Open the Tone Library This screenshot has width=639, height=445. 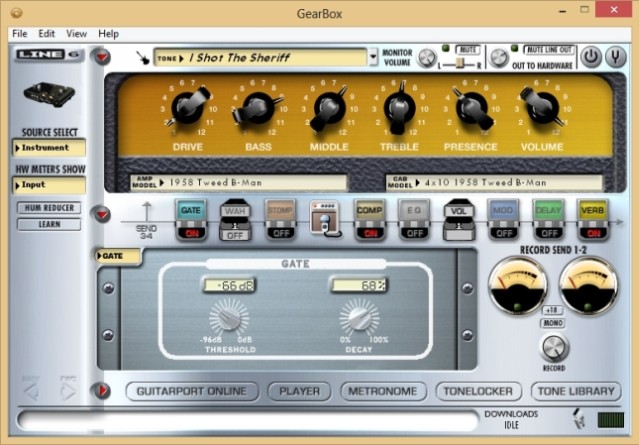pos(576,391)
